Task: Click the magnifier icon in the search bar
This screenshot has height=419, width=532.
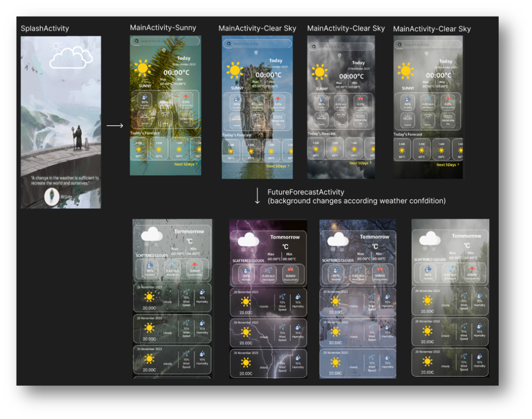Action: [136, 41]
